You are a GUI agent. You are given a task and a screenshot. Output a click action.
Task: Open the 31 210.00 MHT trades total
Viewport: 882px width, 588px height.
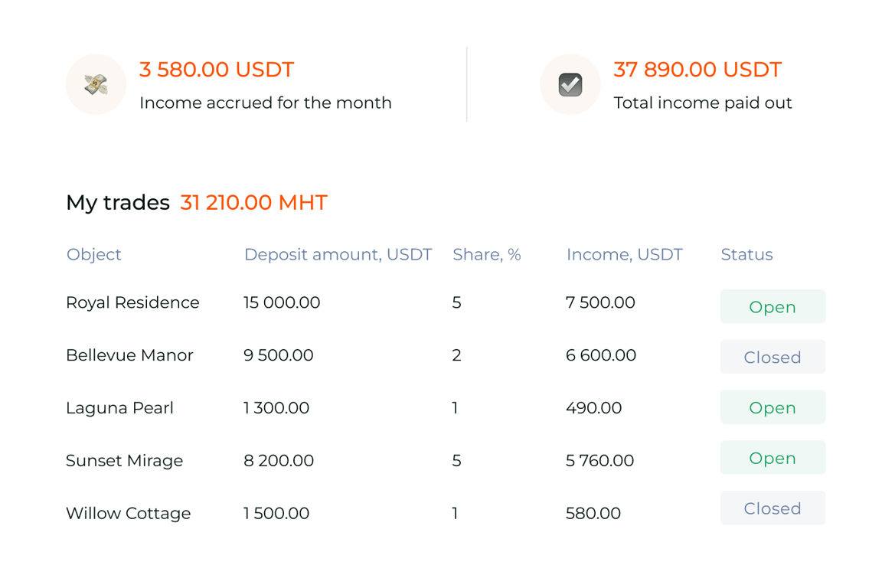pyautogui.click(x=253, y=202)
